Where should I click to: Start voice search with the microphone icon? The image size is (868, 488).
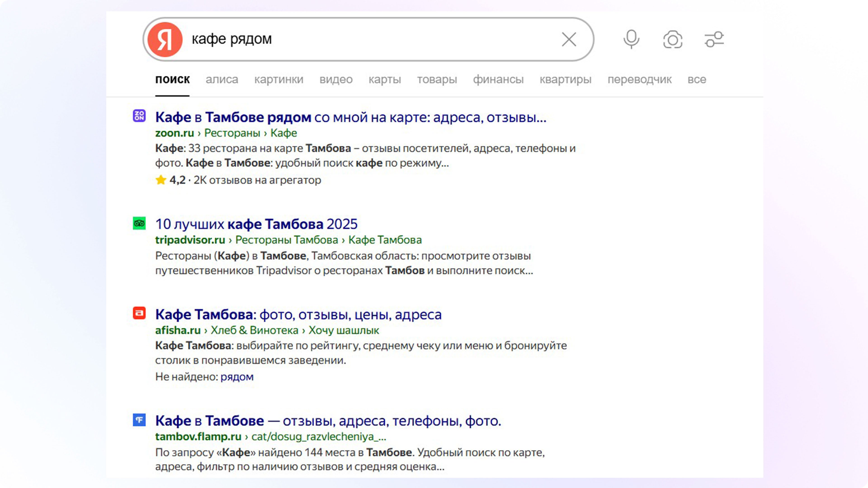point(631,39)
